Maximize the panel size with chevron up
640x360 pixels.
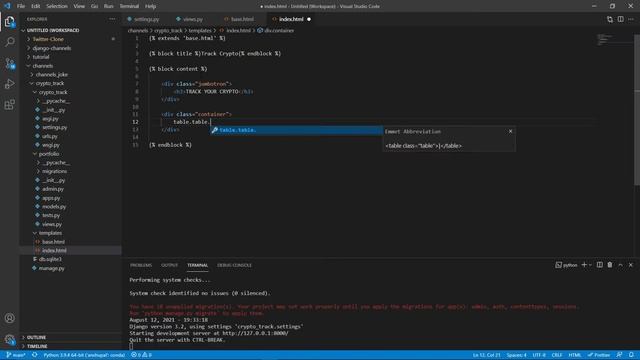pyautogui.click(x=620, y=265)
